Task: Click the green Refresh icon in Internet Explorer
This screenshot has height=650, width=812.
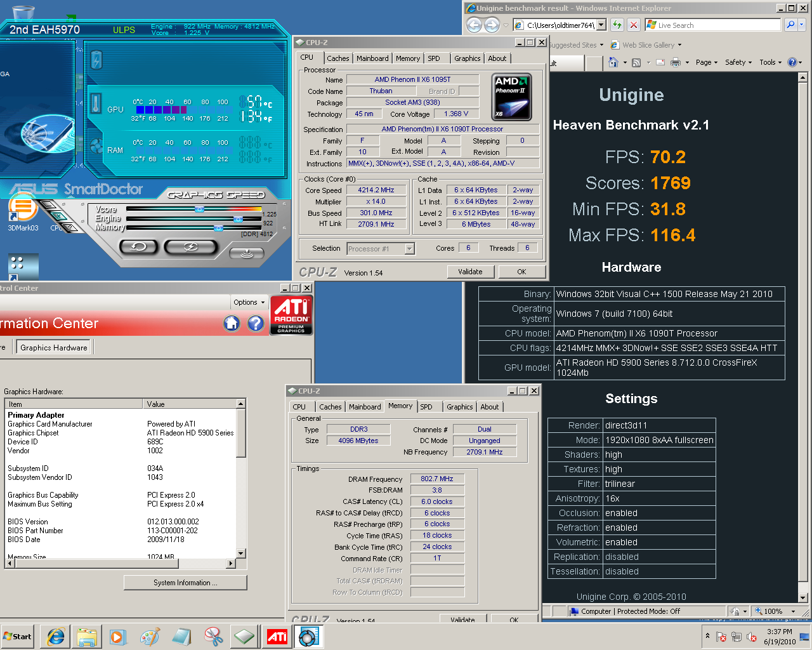Action: pos(617,25)
